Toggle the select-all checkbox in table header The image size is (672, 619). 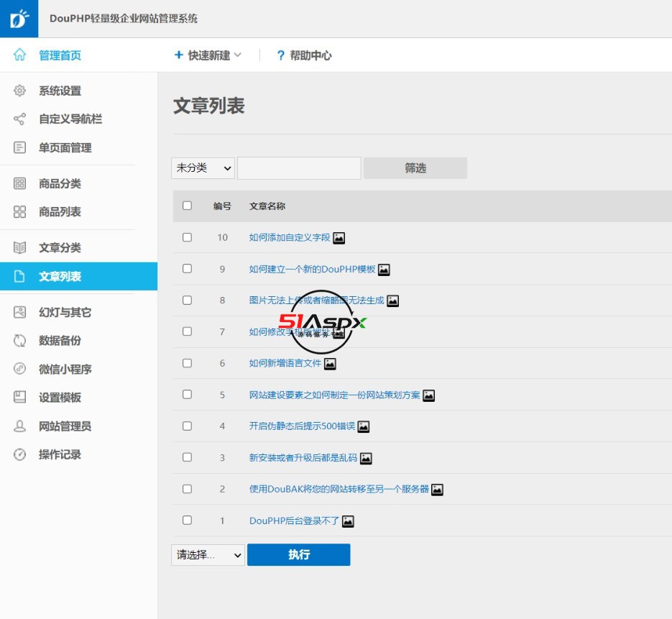tap(188, 206)
